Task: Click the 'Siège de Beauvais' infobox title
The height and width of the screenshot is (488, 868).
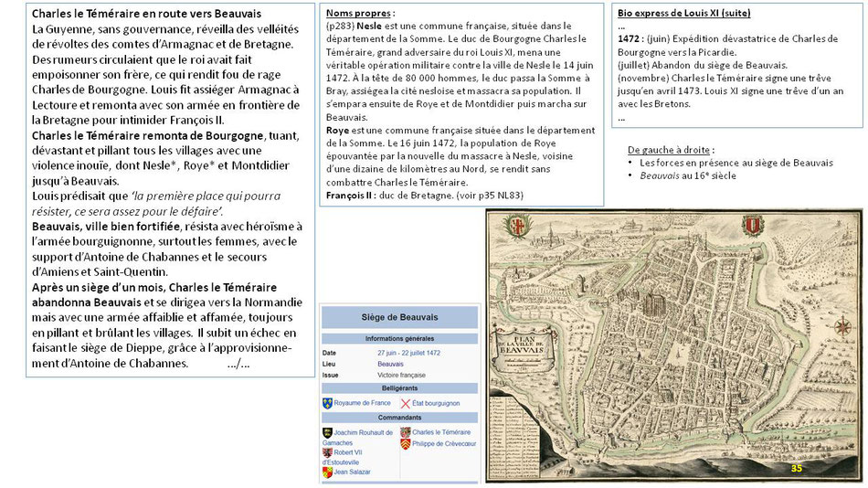Action: pyautogui.click(x=399, y=317)
